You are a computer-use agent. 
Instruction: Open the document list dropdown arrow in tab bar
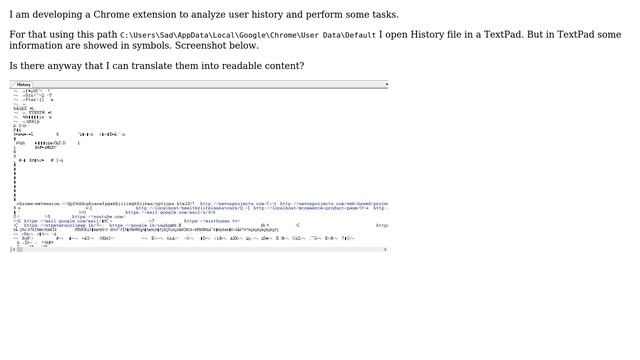386,84
